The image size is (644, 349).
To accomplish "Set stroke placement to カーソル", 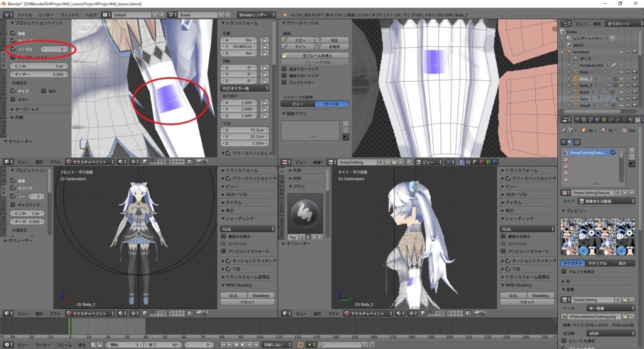I will pyautogui.click(x=332, y=104).
